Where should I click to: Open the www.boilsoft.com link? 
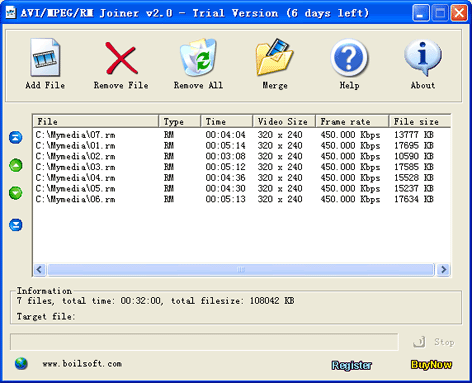82,364
